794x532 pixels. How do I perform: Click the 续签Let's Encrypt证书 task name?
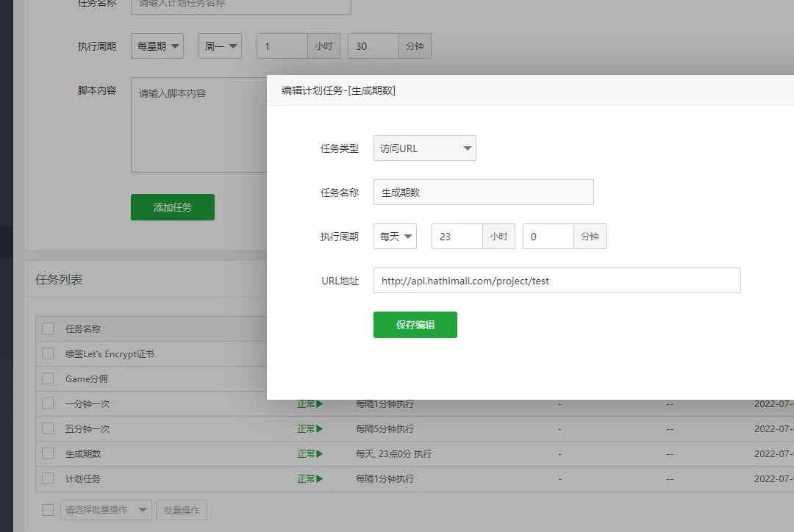click(x=110, y=354)
